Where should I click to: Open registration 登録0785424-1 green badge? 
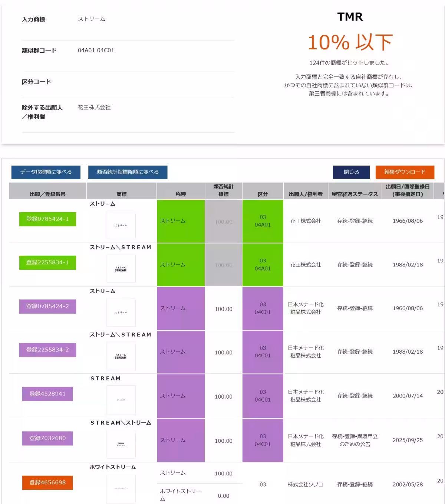47,219
